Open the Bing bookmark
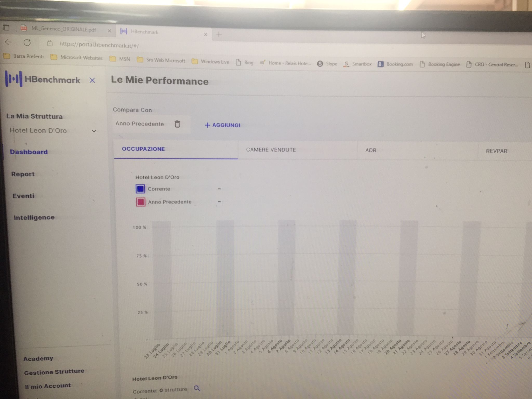 coord(244,63)
